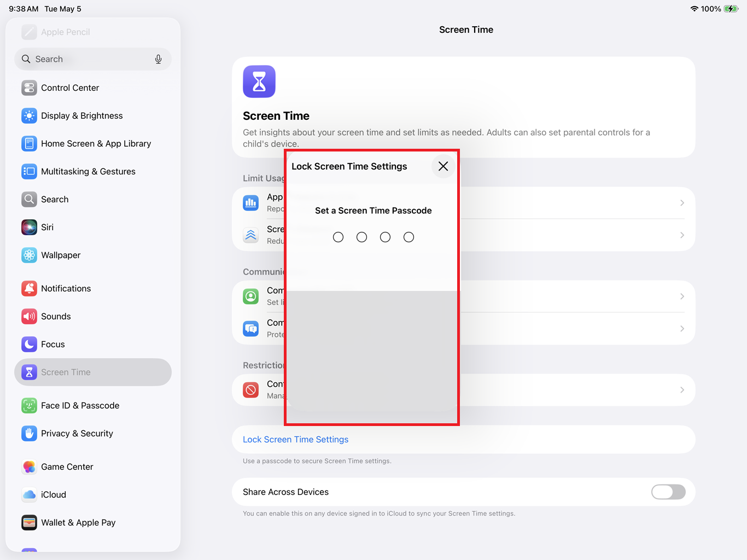747x560 pixels.
Task: Select the Screen Time row in sidebar
Action: 93,372
